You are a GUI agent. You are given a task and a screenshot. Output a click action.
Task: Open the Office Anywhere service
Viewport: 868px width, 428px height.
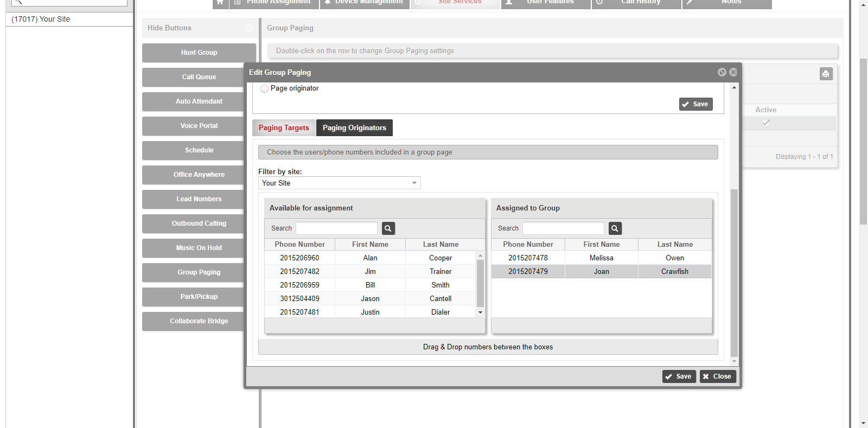tap(193, 175)
